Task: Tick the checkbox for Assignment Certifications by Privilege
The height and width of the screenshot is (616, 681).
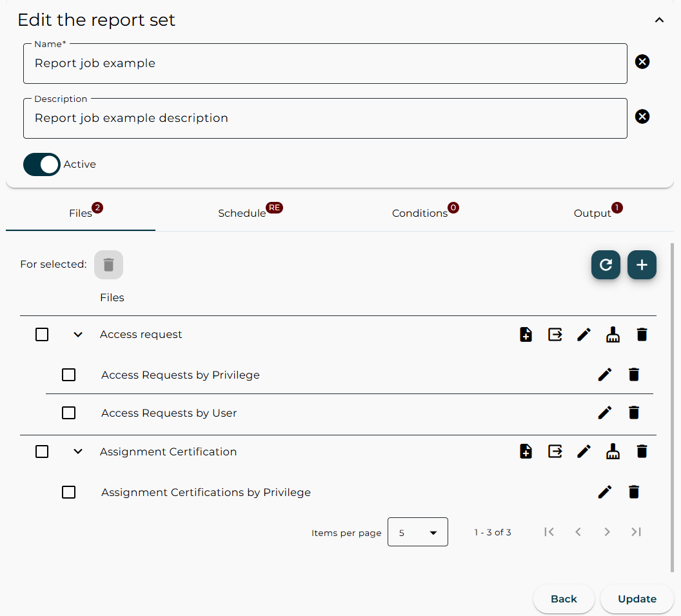Action: coord(69,492)
